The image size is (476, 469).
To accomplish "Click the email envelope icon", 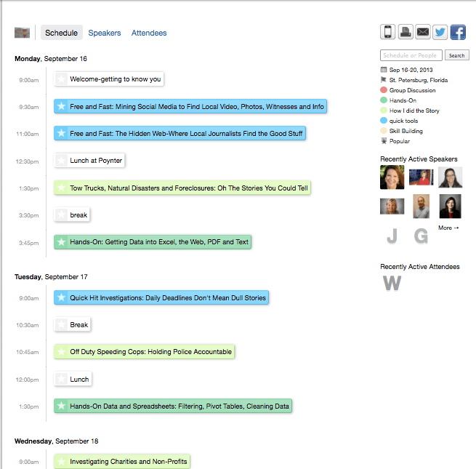I will [423, 32].
